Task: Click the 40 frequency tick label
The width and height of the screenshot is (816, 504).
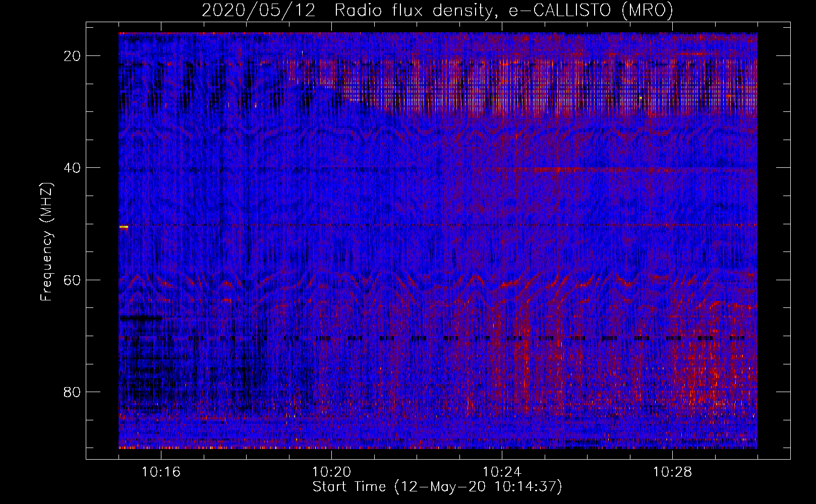Action: pos(73,168)
